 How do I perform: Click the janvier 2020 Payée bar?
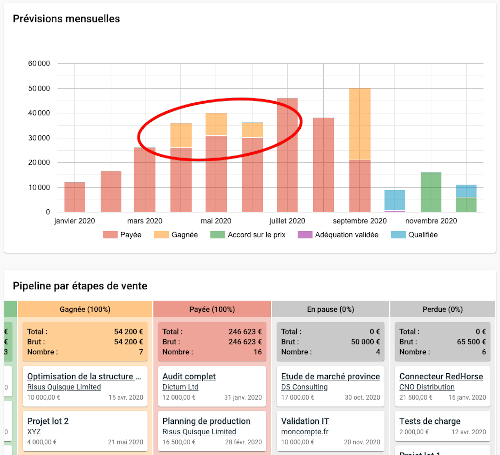(75, 197)
